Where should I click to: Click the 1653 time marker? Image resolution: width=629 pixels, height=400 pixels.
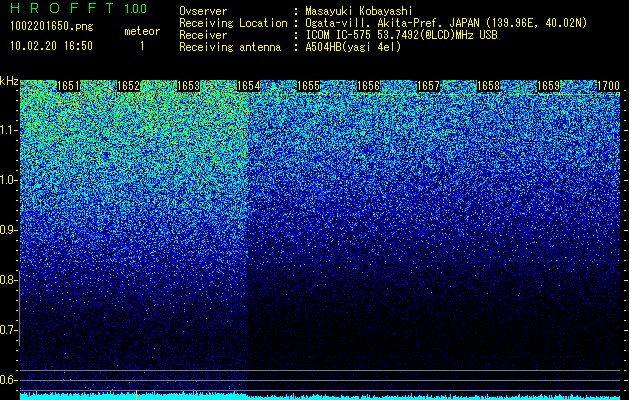pyautogui.click(x=189, y=86)
